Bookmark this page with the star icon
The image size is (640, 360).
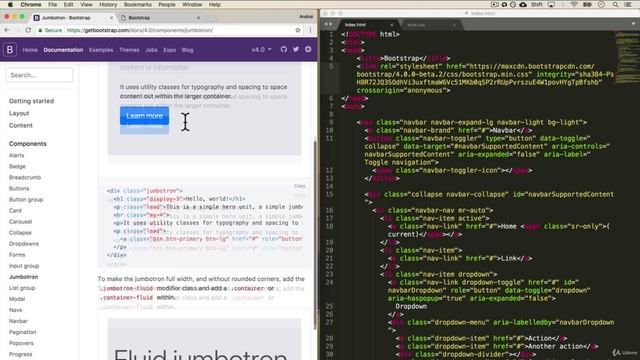pyautogui.click(x=298, y=30)
